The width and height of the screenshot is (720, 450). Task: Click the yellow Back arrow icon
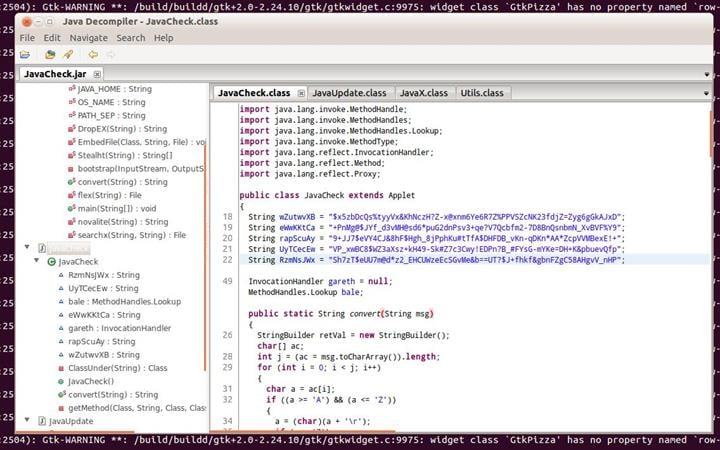coord(93,54)
